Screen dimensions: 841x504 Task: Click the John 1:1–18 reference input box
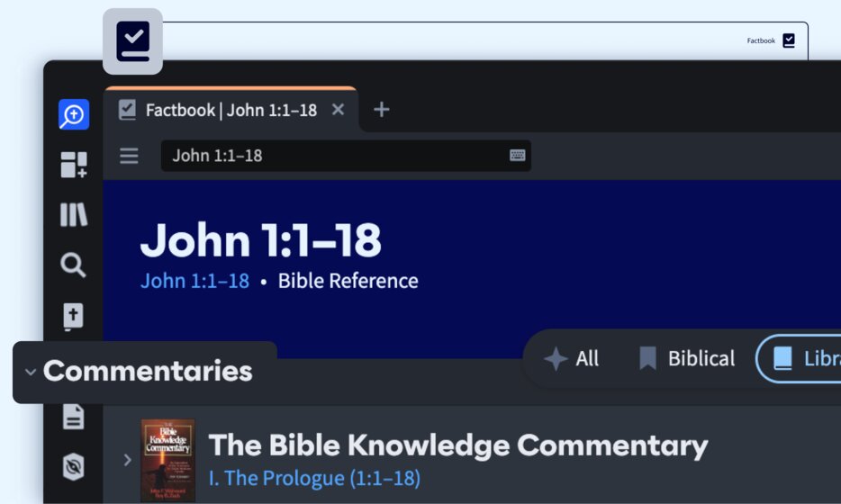click(346, 156)
